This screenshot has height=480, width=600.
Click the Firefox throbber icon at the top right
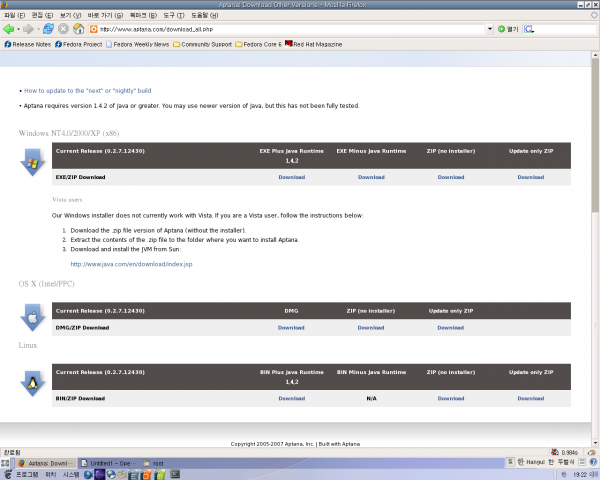(x=594, y=15)
